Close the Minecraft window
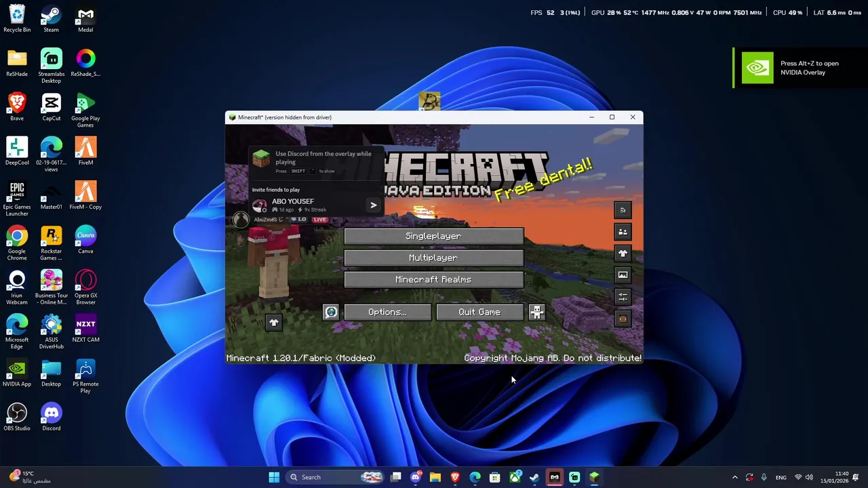The width and height of the screenshot is (868, 488). pos(633,117)
